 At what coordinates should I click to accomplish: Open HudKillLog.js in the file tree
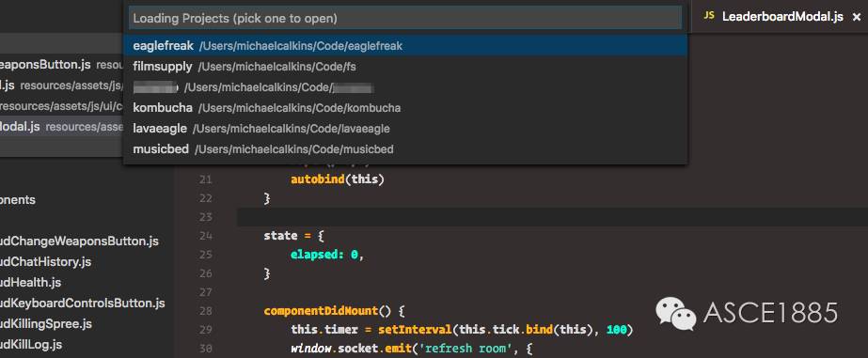tap(31, 344)
